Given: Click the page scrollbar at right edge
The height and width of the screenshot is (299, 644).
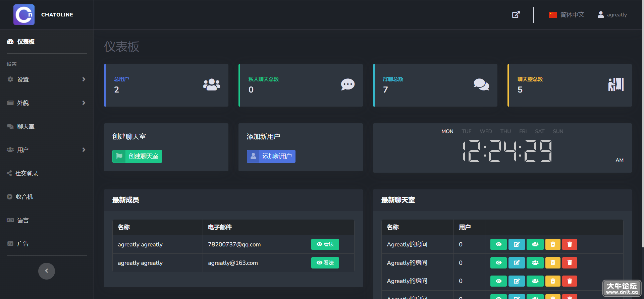Looking at the screenshot, I should click(643, 124).
